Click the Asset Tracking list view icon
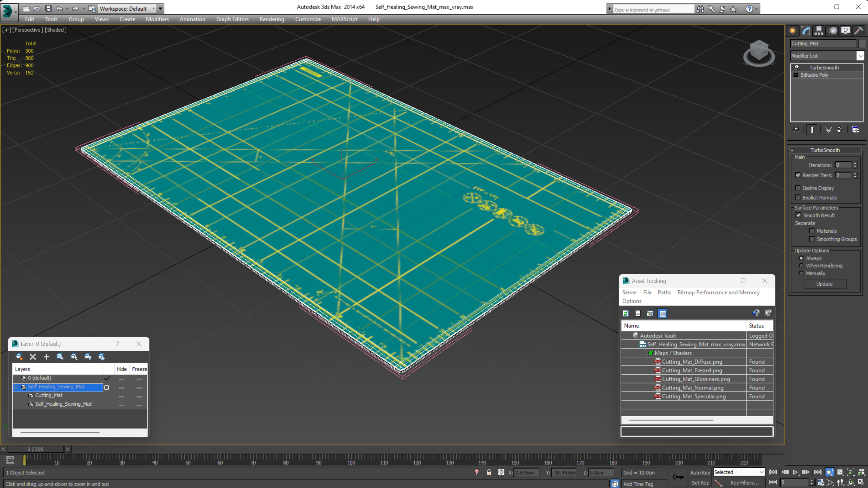The width and height of the screenshot is (868, 488). tap(638, 313)
